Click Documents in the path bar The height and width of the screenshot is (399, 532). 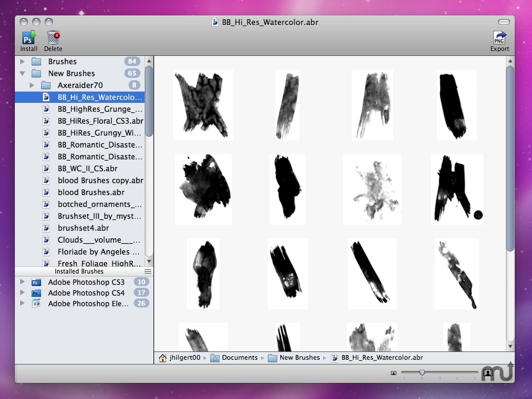click(239, 357)
